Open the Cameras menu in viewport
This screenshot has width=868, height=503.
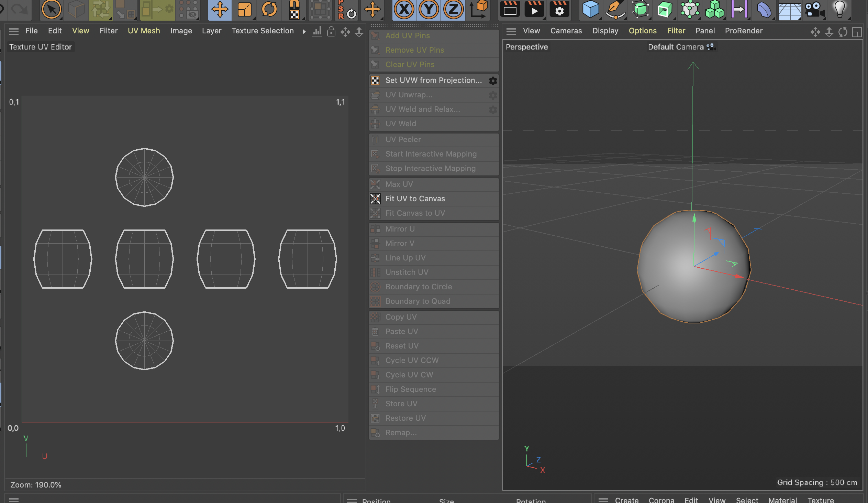point(566,31)
